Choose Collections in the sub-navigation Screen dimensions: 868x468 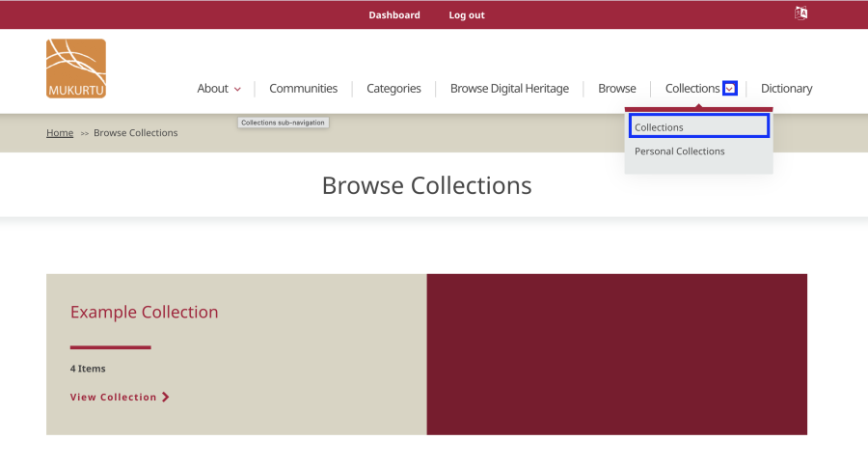pyautogui.click(x=698, y=125)
